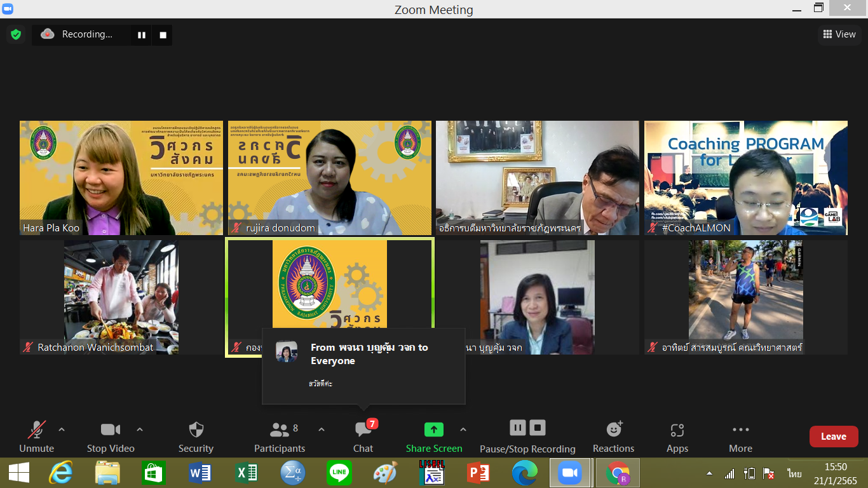
Task: Switch input language from ไทย
Action: coord(794,473)
